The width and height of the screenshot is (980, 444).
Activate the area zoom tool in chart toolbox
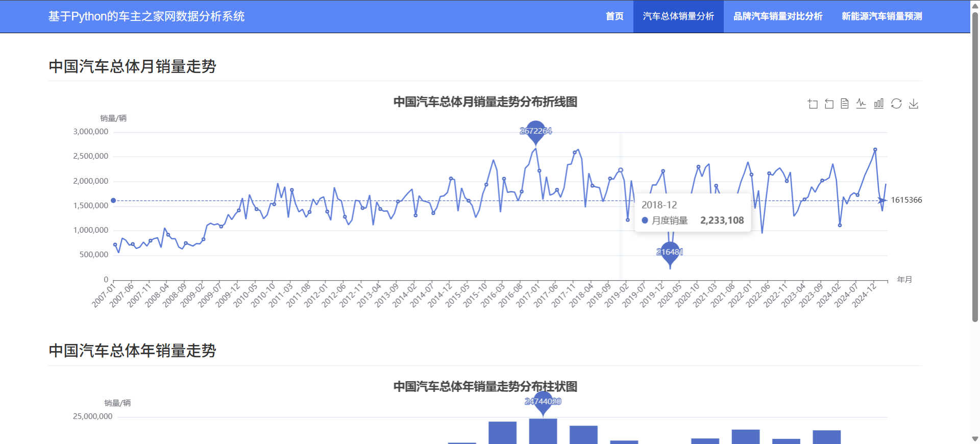pyautogui.click(x=813, y=104)
